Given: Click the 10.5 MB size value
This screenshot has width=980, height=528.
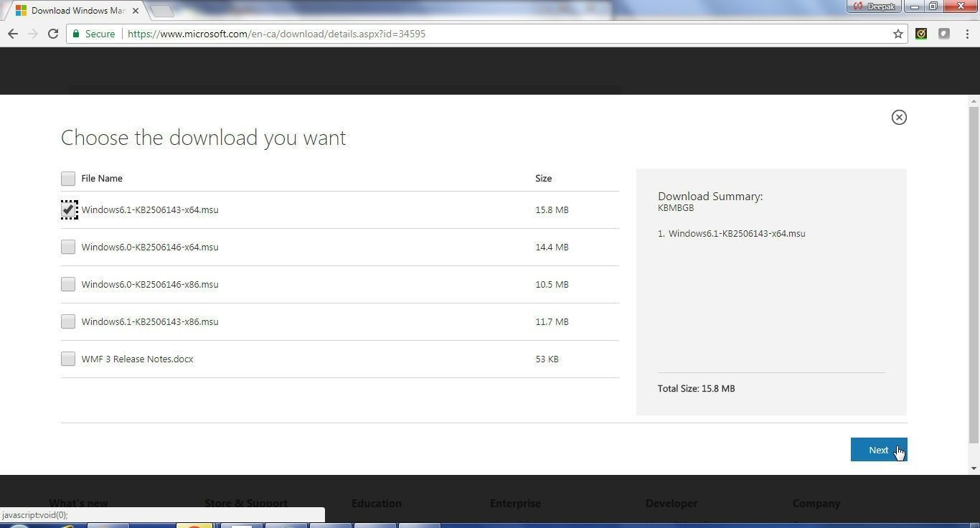Looking at the screenshot, I should (x=552, y=284).
